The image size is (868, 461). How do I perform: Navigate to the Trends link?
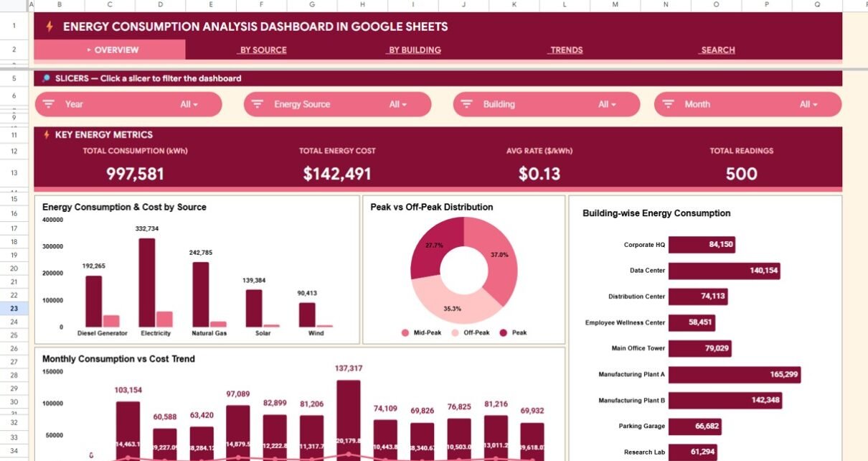coord(566,50)
